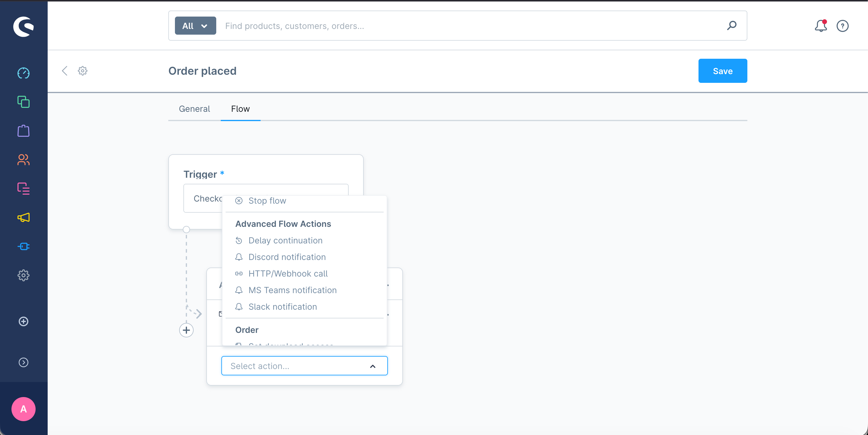Open the notifications bell icon
The width and height of the screenshot is (868, 435).
[820, 26]
